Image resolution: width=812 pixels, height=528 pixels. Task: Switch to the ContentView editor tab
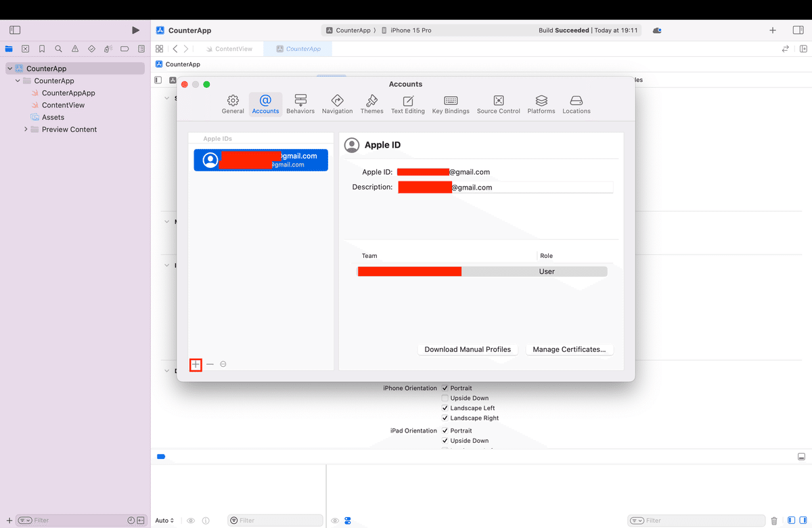click(x=228, y=49)
